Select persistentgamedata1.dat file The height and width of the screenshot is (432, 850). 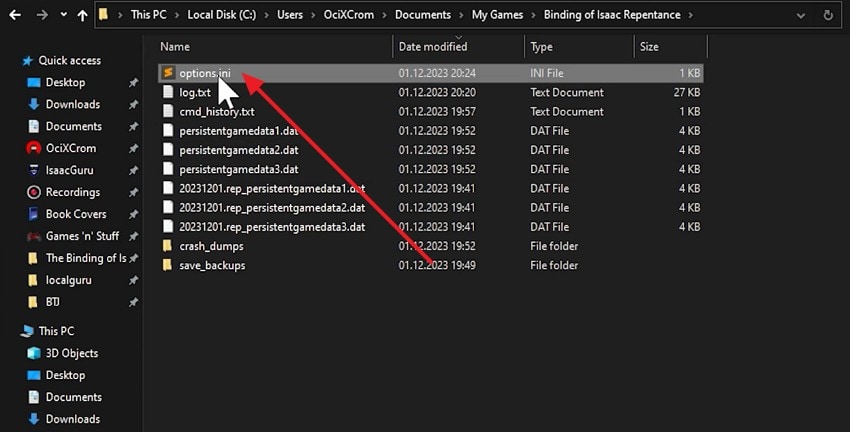pyautogui.click(x=239, y=131)
